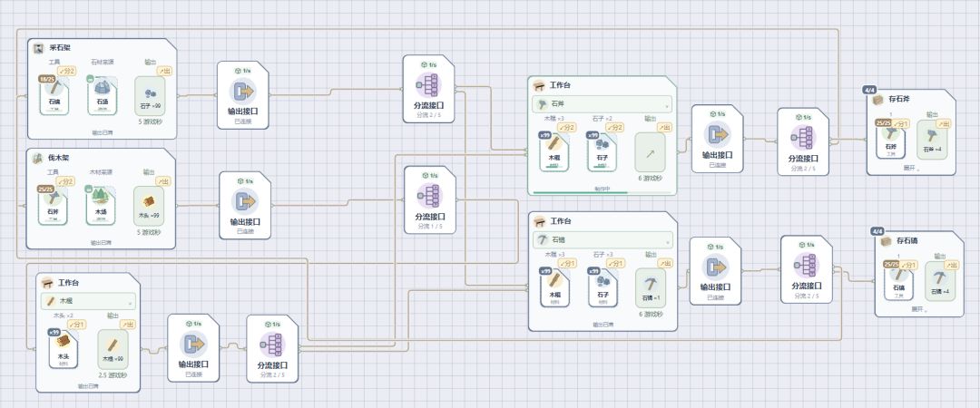Click the 木棍 ×99 output slot in bottom workbench
Viewport: 980px width, 408px height.
coord(113,349)
